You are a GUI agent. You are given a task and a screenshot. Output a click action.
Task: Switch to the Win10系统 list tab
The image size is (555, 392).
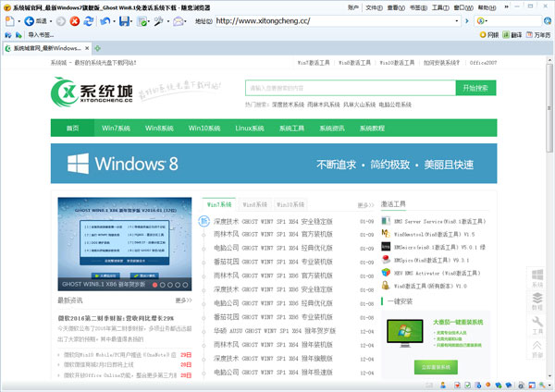290,204
